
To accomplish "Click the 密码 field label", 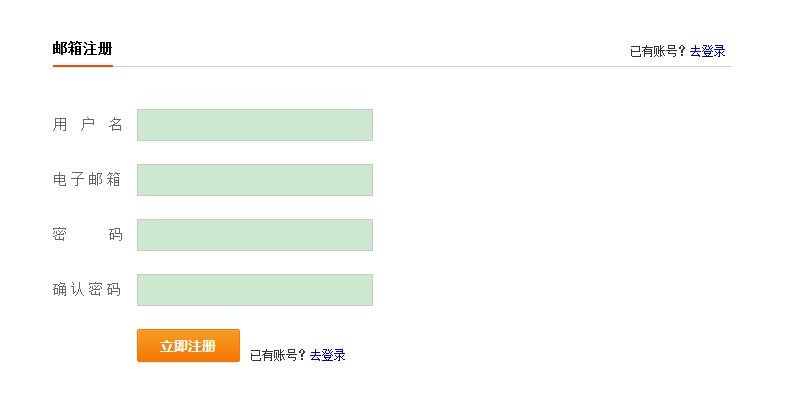I will pos(87,235).
